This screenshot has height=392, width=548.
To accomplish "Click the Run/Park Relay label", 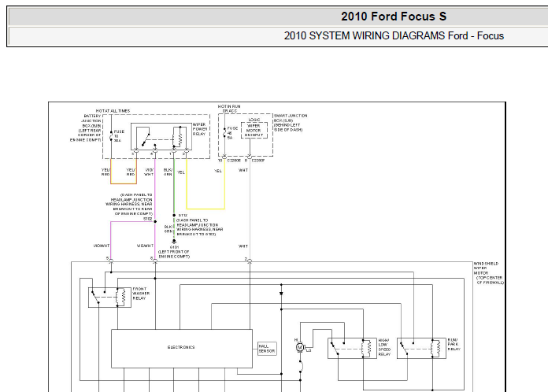I will pyautogui.click(x=454, y=345).
